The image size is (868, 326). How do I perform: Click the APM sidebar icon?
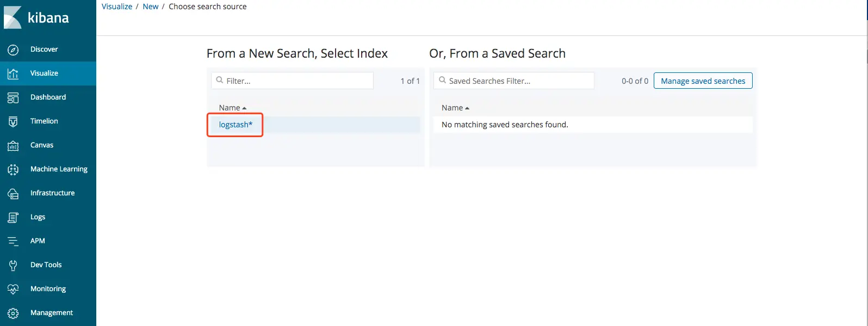coord(13,241)
